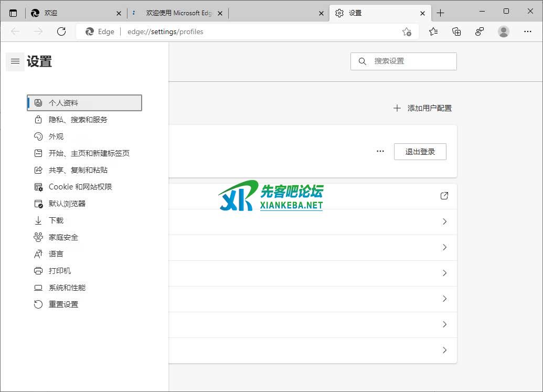Open the new tab plus button
543x392 pixels.
coord(440,13)
